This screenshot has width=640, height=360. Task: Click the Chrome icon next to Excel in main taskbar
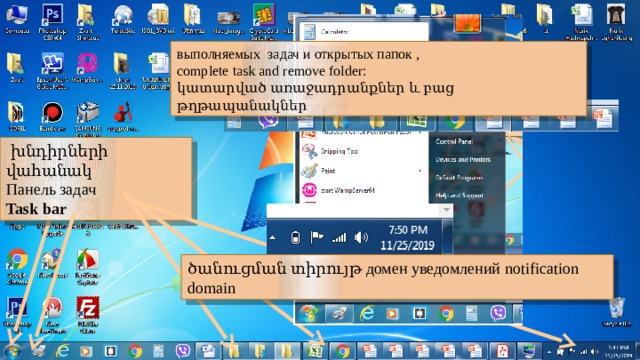(x=342, y=351)
